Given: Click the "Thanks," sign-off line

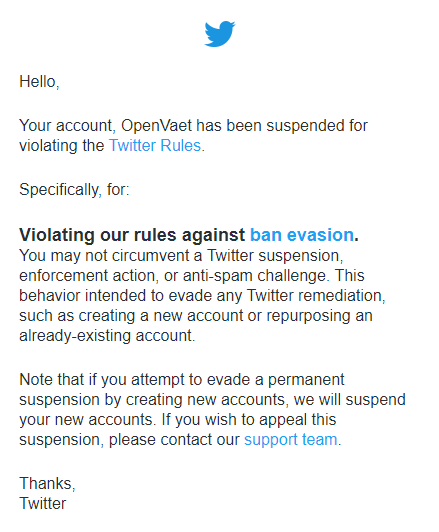Looking at the screenshot, I should [47, 483].
